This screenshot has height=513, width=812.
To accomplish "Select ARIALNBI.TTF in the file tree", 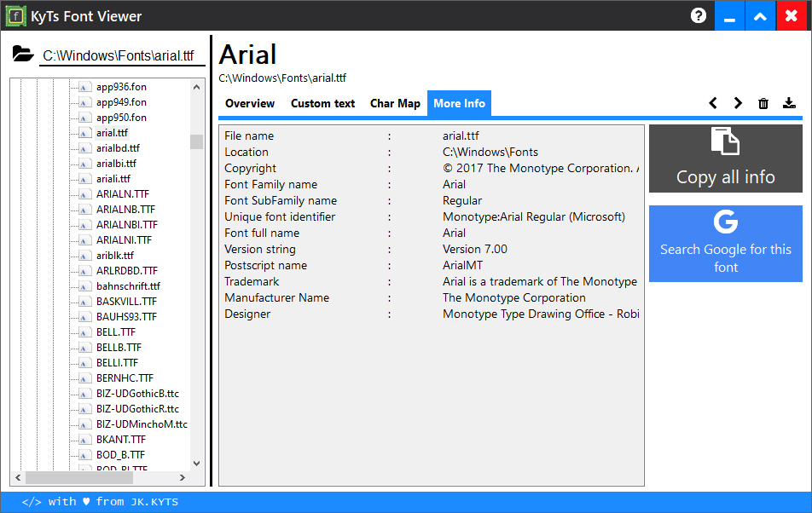I will coord(127,225).
